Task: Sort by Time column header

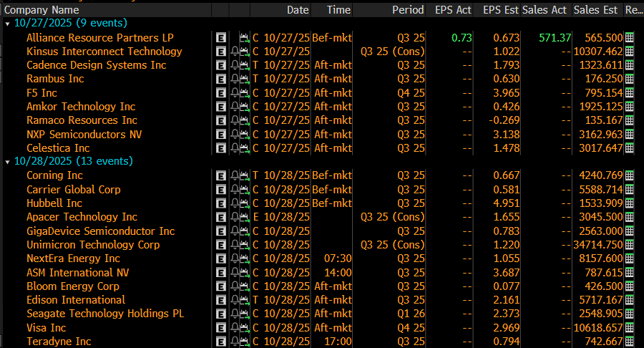Action: coord(339,10)
